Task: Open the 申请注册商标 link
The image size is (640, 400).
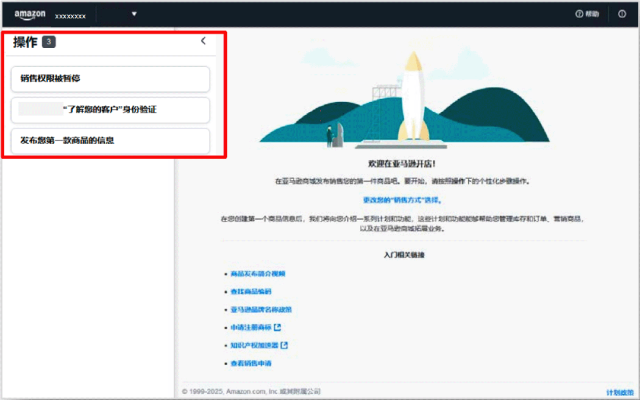Action: tap(250, 327)
